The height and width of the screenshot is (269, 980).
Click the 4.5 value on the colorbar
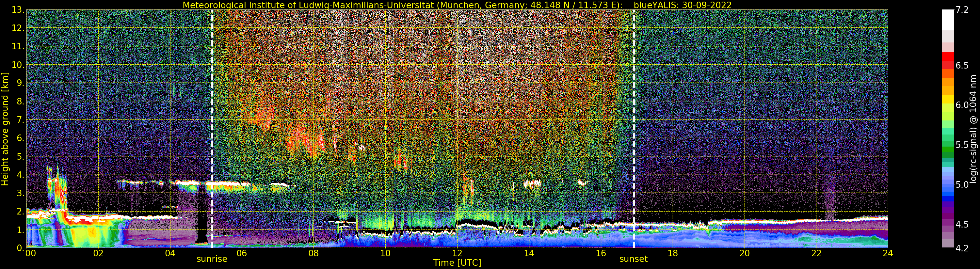(x=962, y=224)
